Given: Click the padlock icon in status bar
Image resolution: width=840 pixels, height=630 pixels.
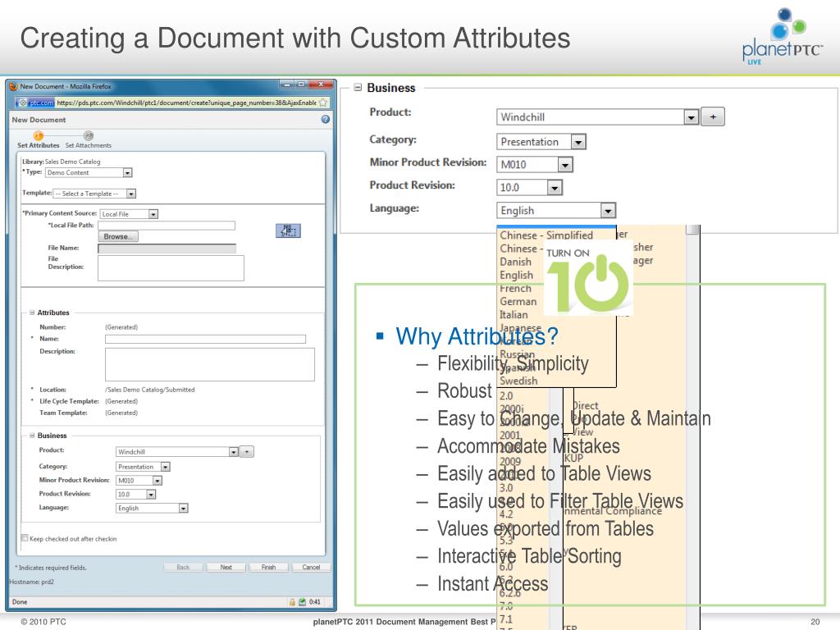Looking at the screenshot, I should coord(293,601).
